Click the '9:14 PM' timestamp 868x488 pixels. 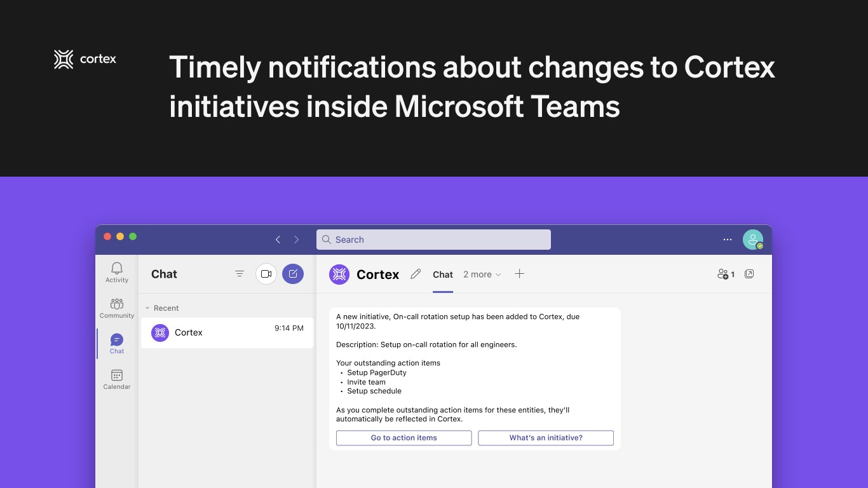point(289,328)
